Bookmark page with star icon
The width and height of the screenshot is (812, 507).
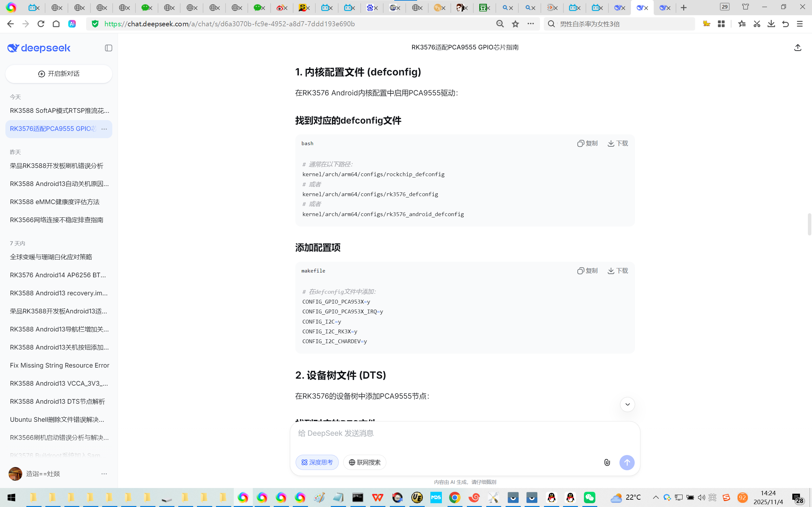coord(515,24)
